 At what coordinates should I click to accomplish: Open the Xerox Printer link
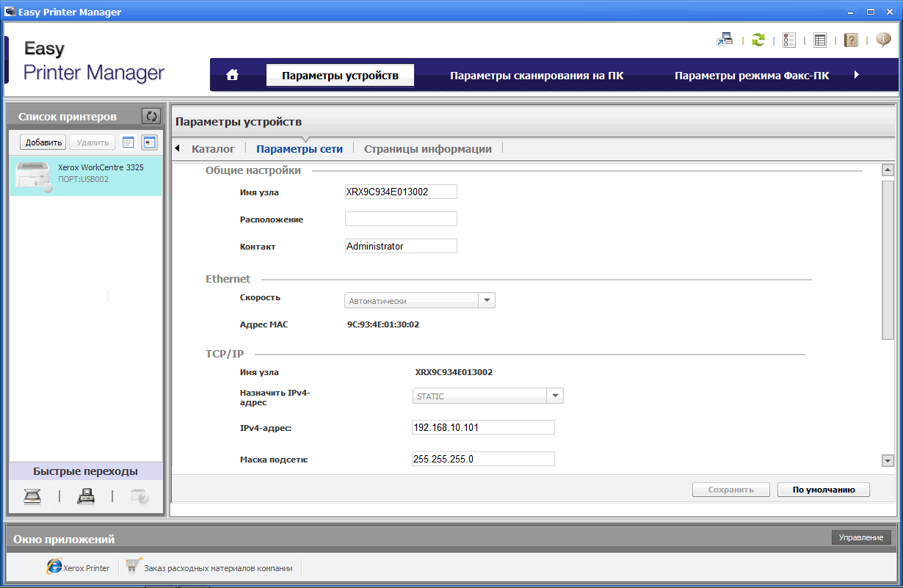(87, 567)
